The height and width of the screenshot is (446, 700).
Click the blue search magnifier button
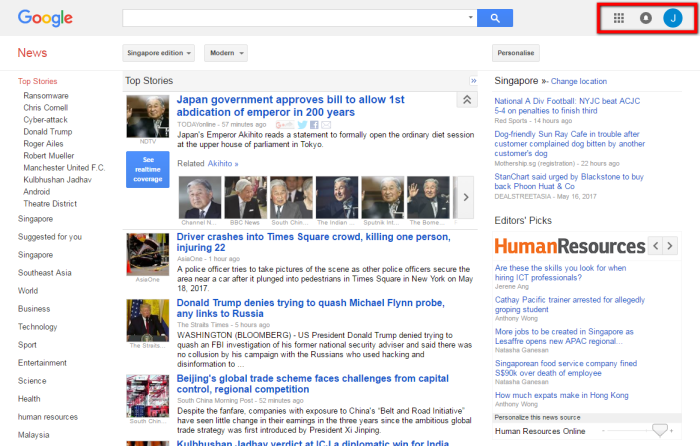pos(495,18)
